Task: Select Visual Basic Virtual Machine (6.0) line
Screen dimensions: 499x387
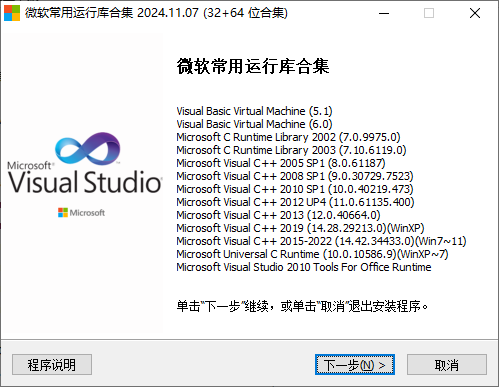Action: 254,124
